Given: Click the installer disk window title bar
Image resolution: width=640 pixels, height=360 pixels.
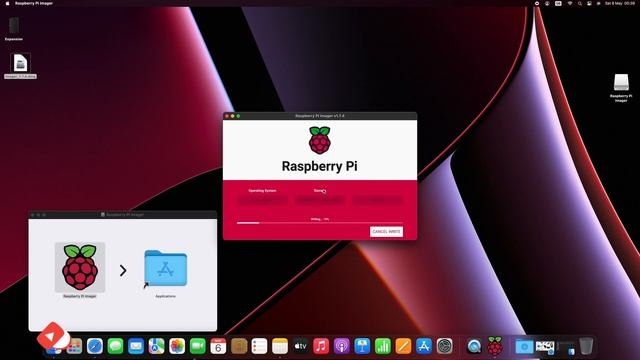Looking at the screenshot, I should pyautogui.click(x=122, y=214).
